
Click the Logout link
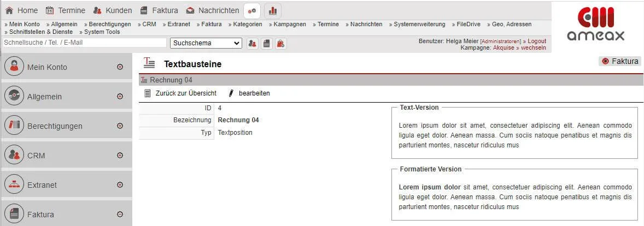tap(536, 41)
